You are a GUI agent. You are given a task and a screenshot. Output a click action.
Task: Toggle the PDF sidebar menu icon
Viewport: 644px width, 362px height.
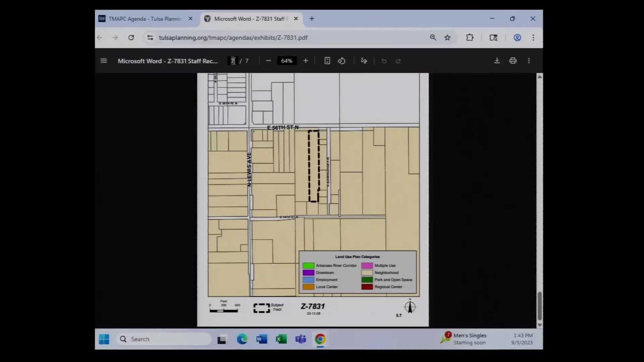104,61
